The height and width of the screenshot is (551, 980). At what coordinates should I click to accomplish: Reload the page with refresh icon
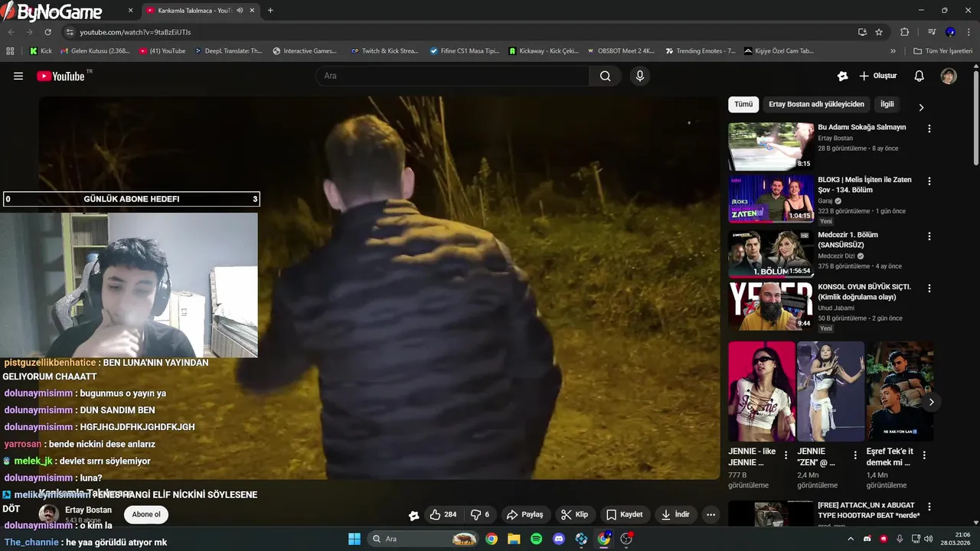point(47,32)
